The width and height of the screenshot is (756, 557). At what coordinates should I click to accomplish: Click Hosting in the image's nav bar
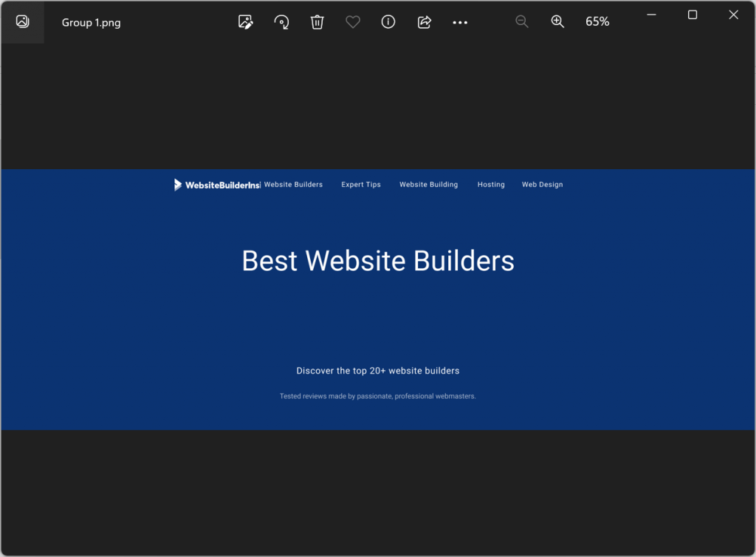[x=491, y=185]
